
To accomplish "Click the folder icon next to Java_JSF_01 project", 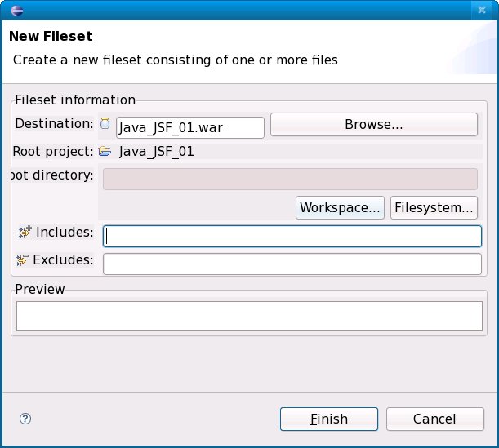I will [x=105, y=151].
